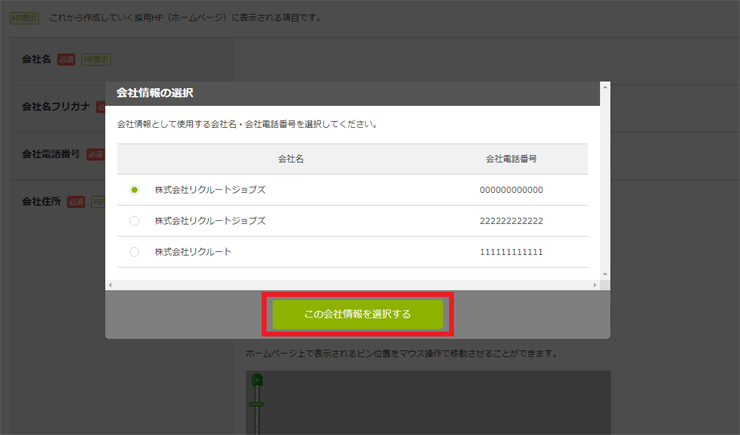Click the 会社名 column header
Viewport: 740px width, 435px height.
290,159
